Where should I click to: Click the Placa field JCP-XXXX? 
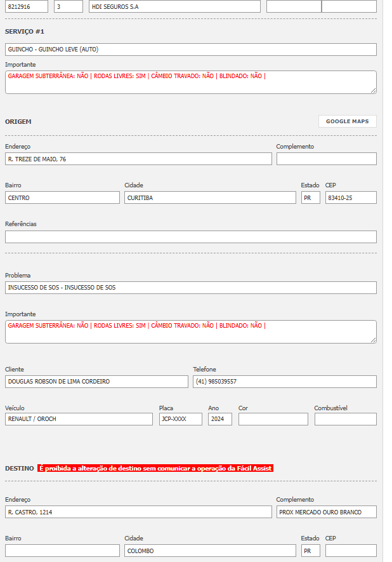pos(180,419)
